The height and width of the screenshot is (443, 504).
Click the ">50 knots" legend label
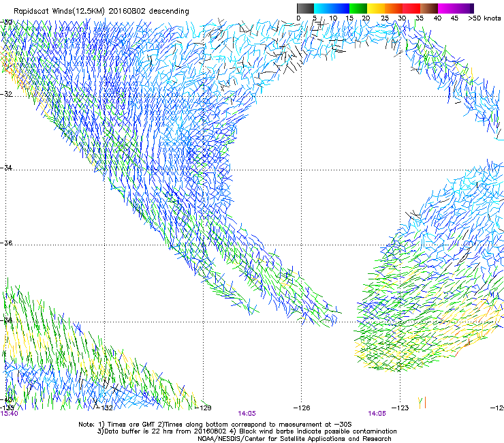(x=484, y=18)
